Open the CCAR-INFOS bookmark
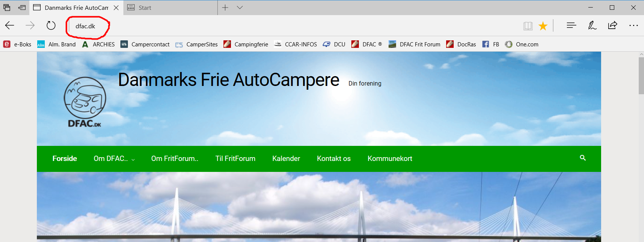This screenshot has width=644, height=242. [x=296, y=44]
